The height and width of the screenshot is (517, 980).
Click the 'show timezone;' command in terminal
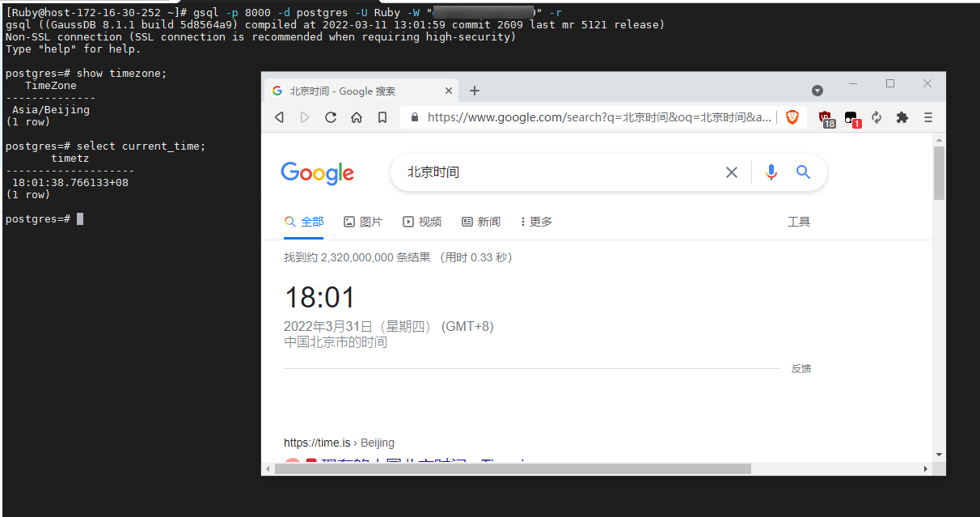pos(122,74)
